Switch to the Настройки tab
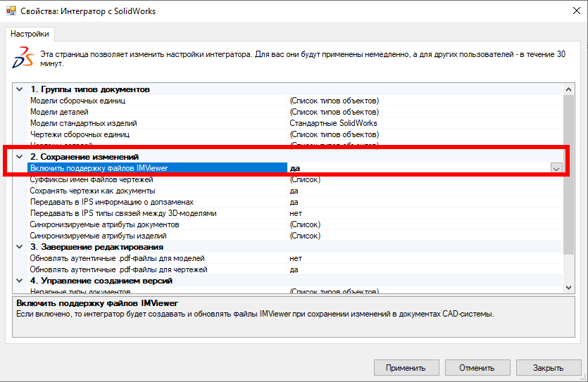Image resolution: width=588 pixels, height=382 pixels. click(30, 34)
